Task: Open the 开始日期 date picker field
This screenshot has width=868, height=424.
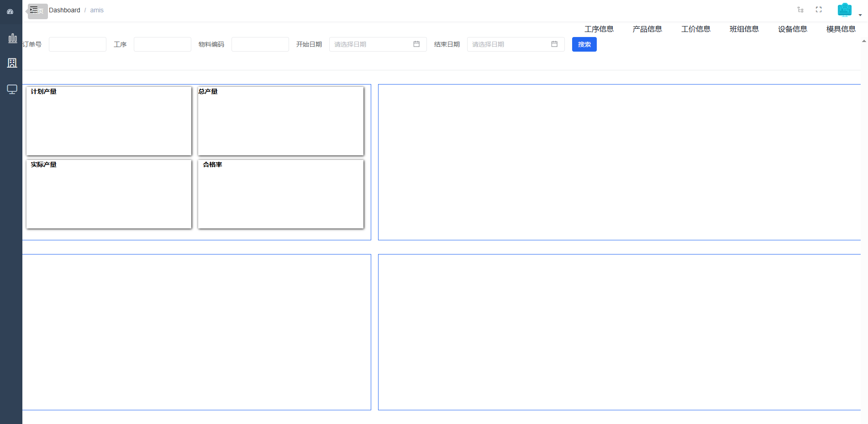Action: pyautogui.click(x=378, y=44)
